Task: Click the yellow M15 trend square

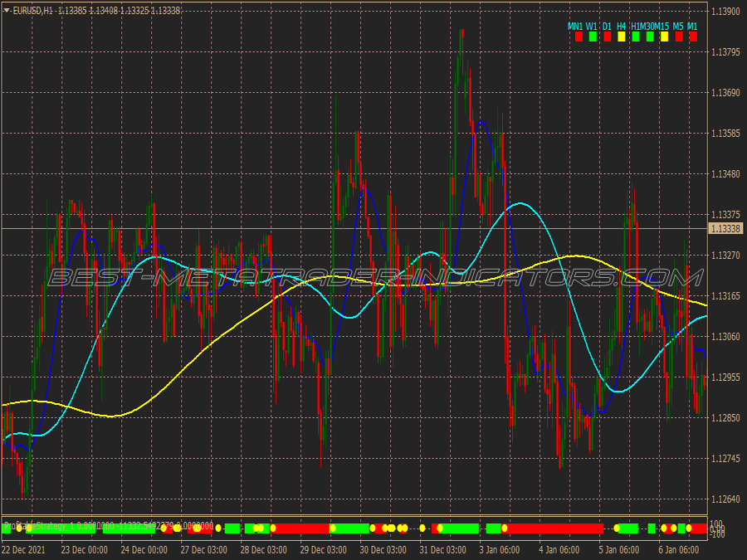Action: 664,37
